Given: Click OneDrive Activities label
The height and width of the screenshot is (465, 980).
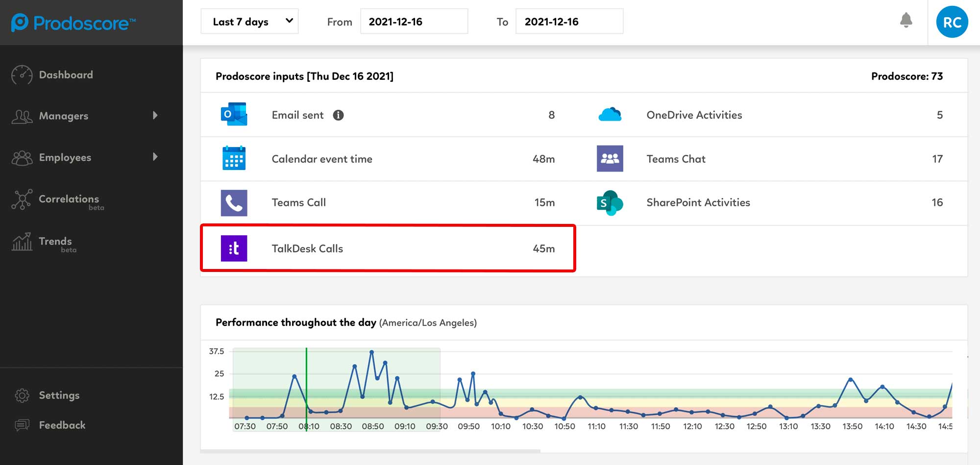Looking at the screenshot, I should point(694,115).
